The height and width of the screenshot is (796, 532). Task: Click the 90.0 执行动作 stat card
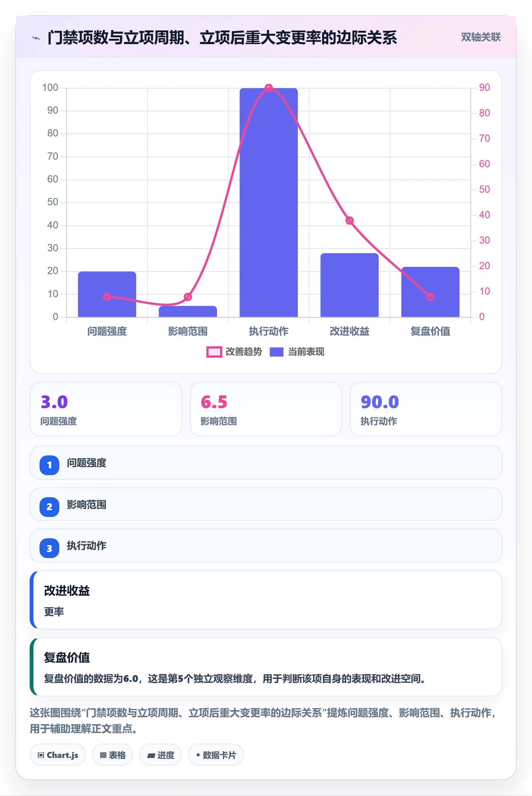426,409
